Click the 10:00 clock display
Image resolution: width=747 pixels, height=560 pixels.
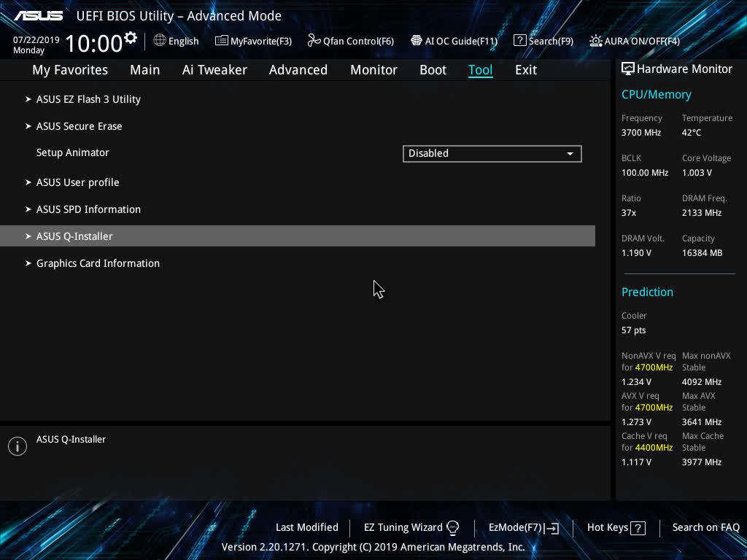(93, 44)
